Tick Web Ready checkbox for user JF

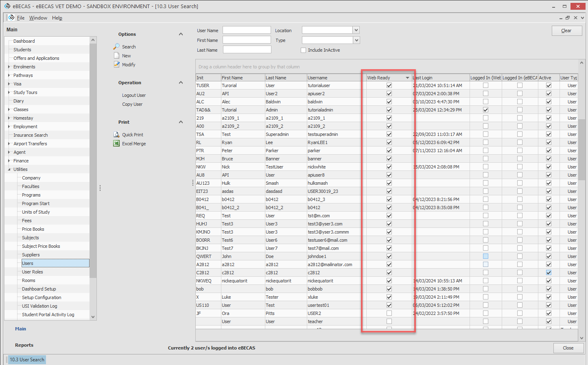coord(389,313)
